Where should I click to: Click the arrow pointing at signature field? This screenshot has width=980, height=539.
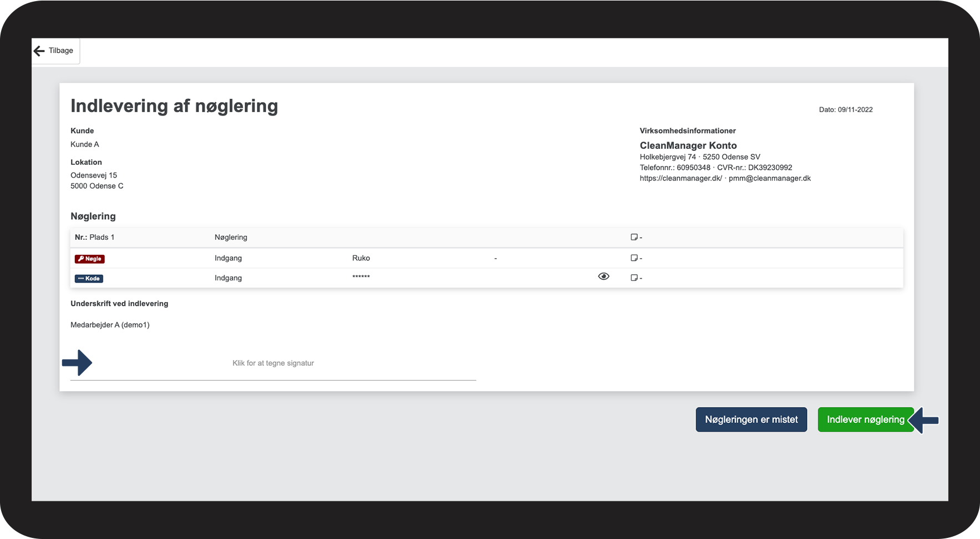[77, 362]
